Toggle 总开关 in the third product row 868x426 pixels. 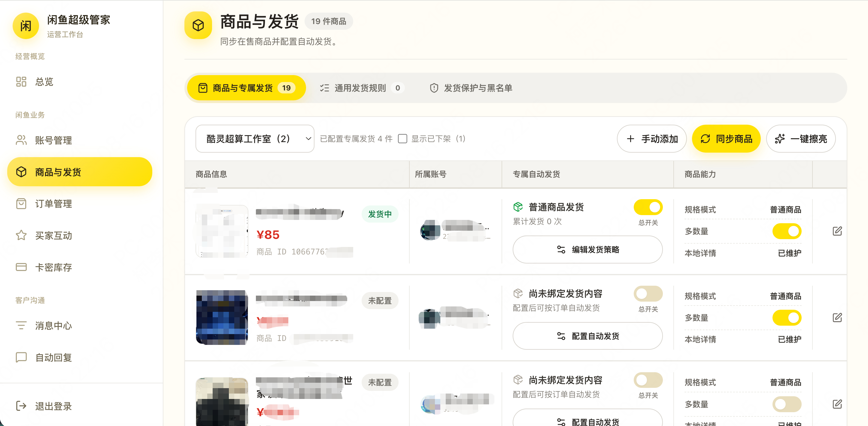click(x=648, y=380)
